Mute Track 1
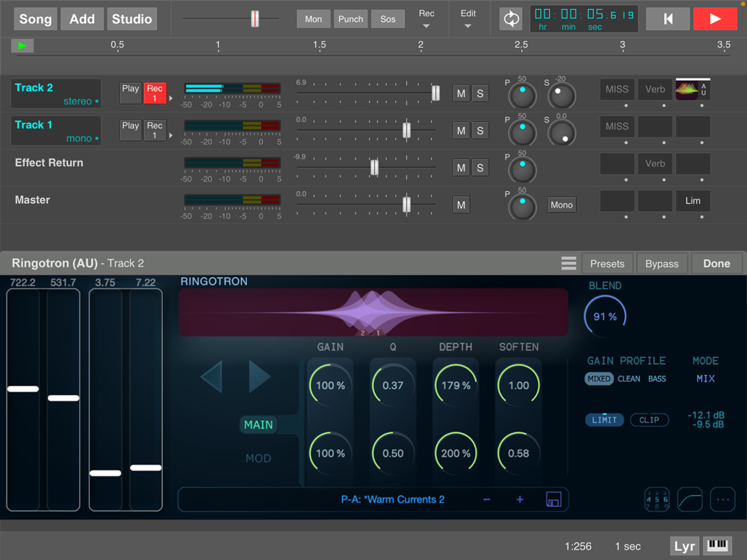747x560 pixels. point(461,131)
